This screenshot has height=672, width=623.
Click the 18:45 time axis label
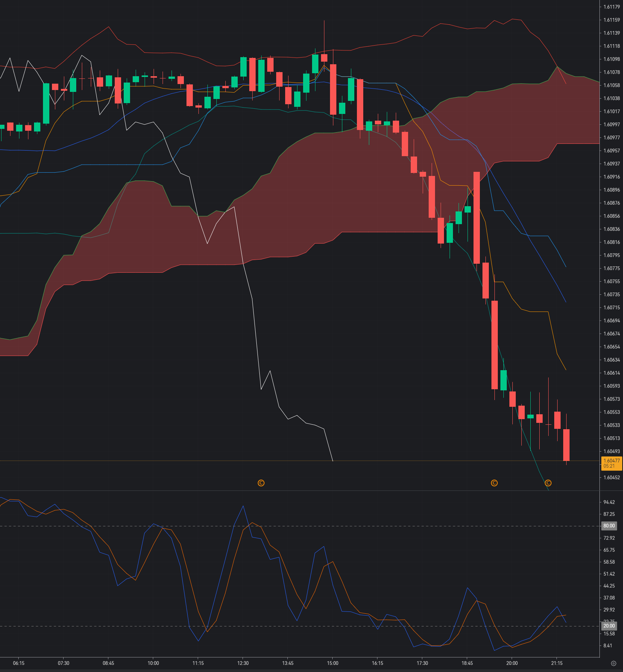click(467, 663)
